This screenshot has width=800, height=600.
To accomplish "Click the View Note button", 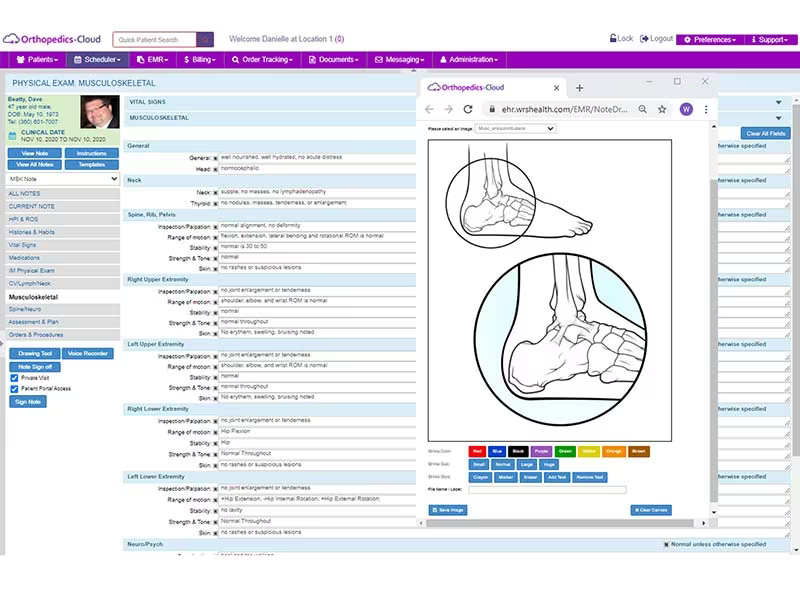I will [35, 154].
